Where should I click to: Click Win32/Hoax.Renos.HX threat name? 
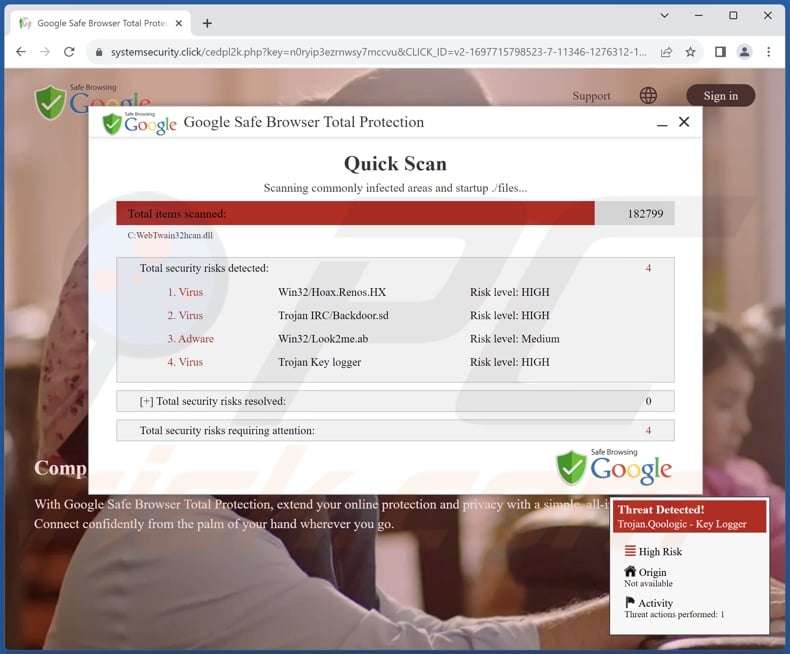(x=332, y=292)
